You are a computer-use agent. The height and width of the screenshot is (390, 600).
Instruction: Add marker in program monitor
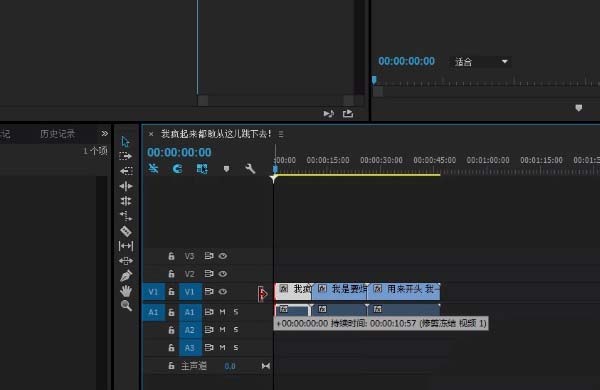[x=579, y=108]
